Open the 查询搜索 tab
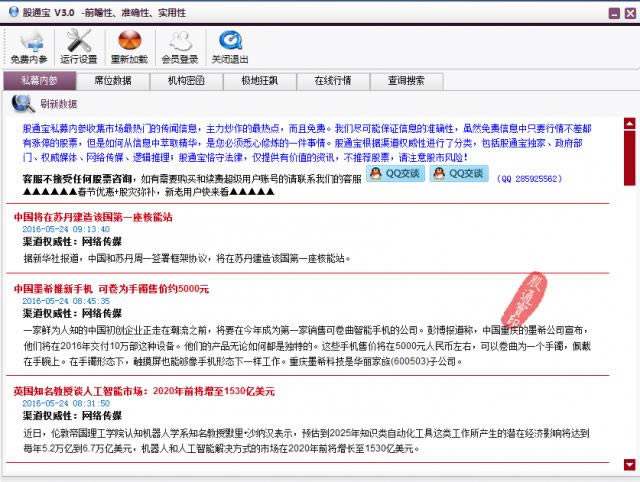 coord(406,80)
